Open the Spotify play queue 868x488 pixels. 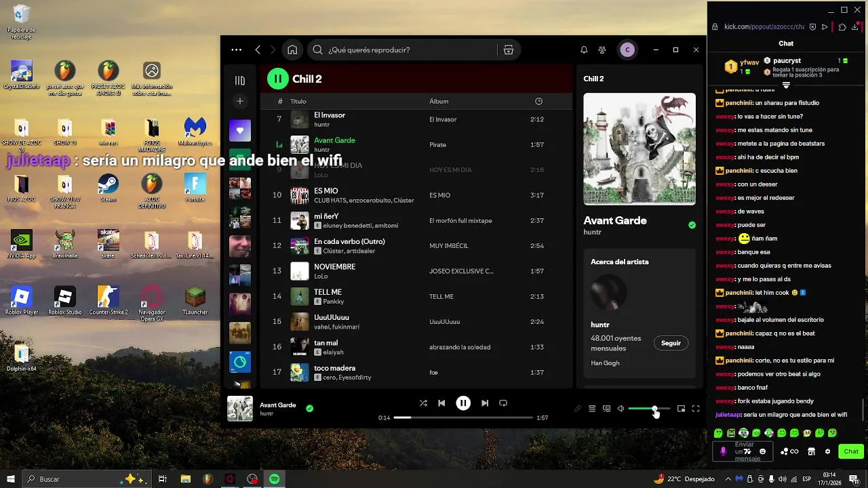click(x=592, y=409)
